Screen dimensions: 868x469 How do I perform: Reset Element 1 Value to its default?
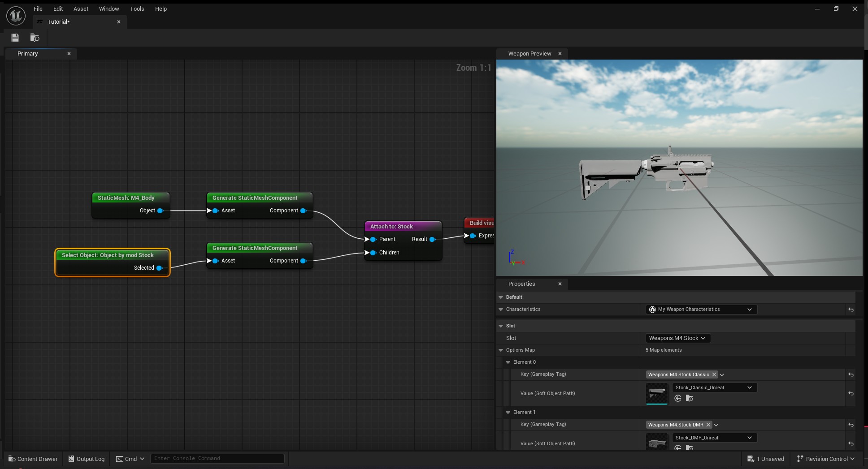click(x=851, y=443)
